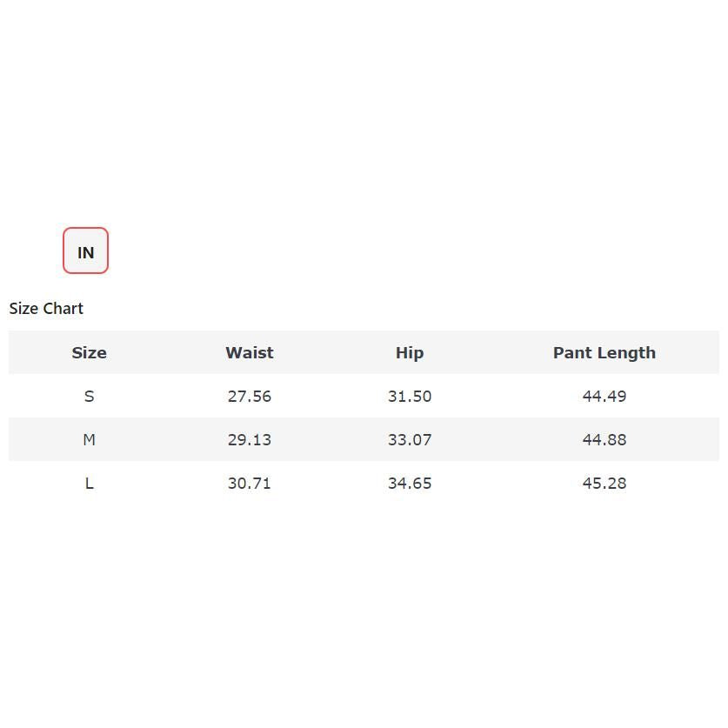Click the Size column header
The width and height of the screenshot is (728, 728).
click(89, 353)
